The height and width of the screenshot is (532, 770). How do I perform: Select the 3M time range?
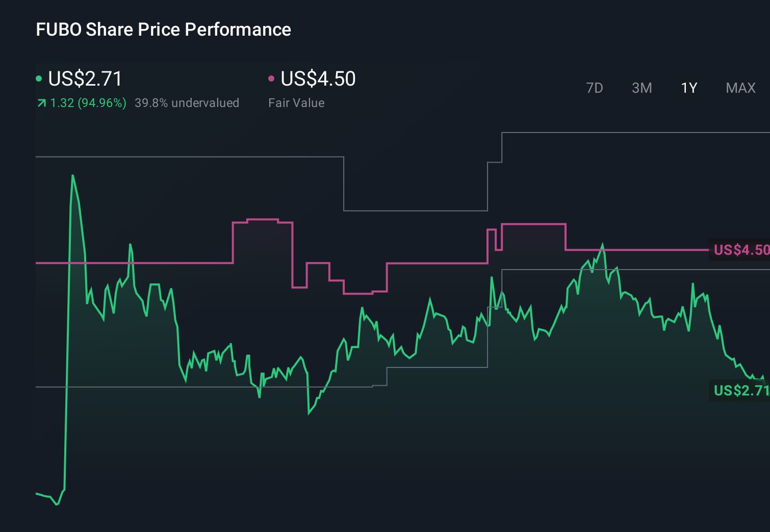tap(641, 88)
